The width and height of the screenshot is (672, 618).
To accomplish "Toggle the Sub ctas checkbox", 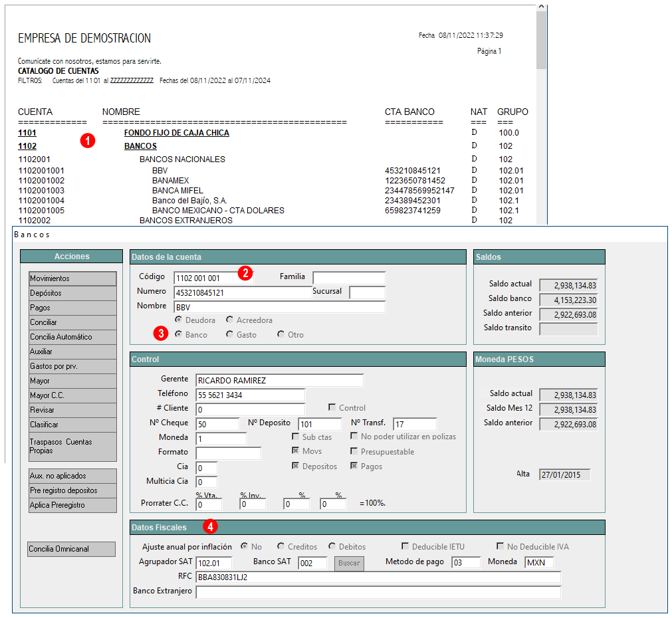I will (x=295, y=437).
